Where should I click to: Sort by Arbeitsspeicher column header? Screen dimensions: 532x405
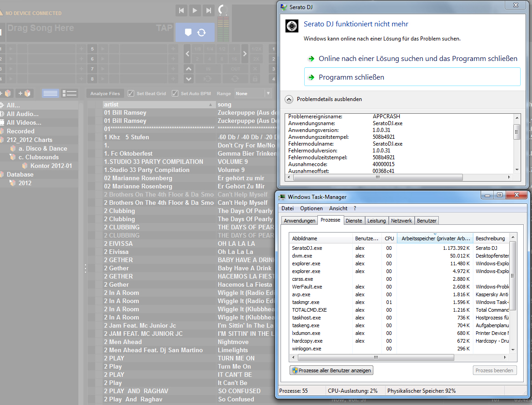(435, 238)
